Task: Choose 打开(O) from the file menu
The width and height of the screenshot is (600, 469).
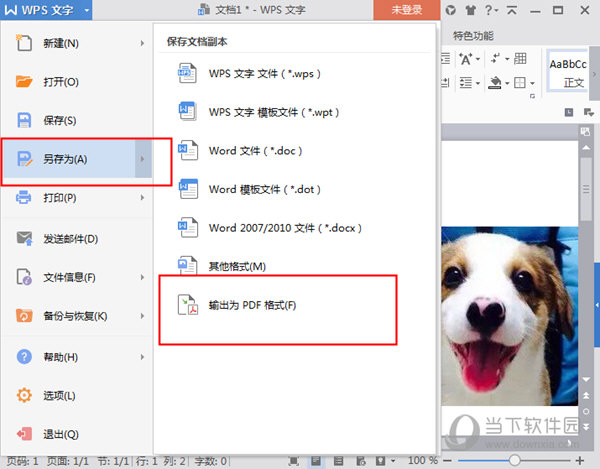Action: 77,82
